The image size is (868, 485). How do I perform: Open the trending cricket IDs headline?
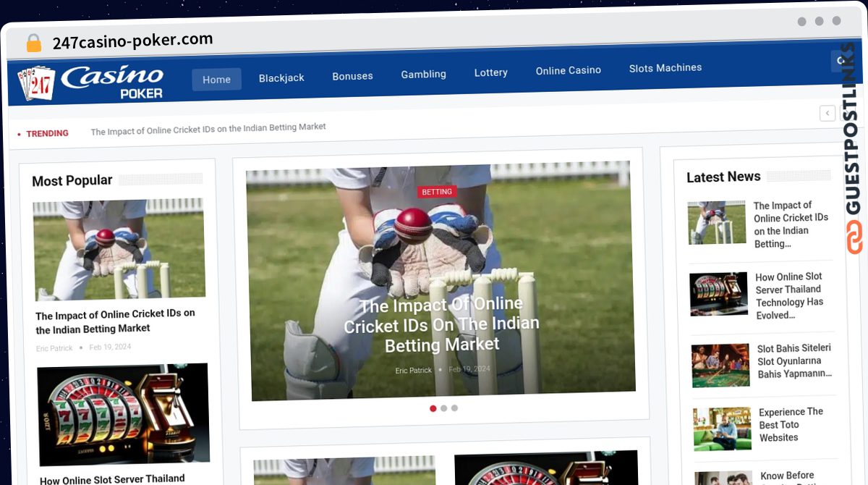click(208, 129)
